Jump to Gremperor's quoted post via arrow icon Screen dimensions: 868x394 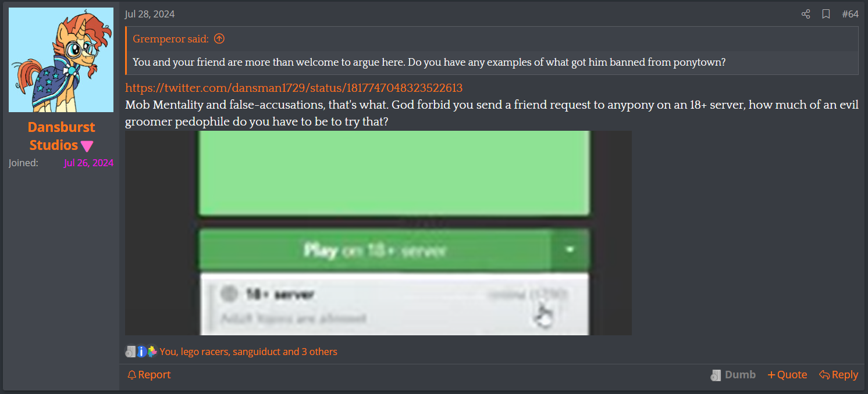coord(219,39)
